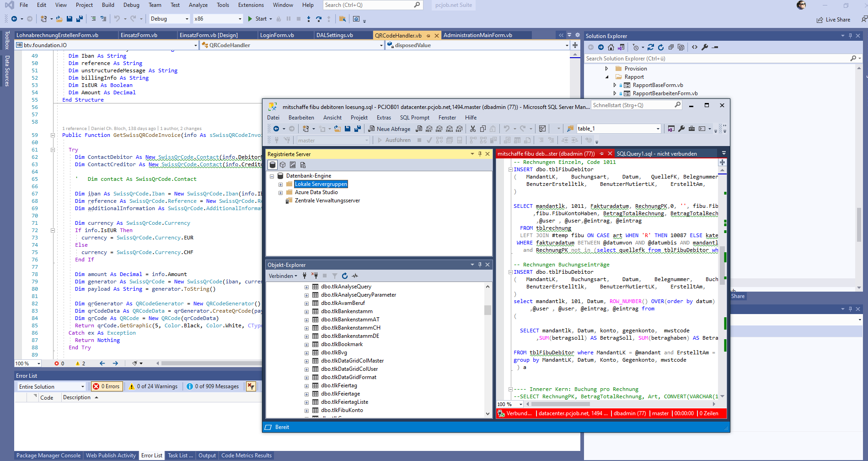Click the Save icon in SSMS toolbar
Viewport: 868px width, 461px height.
pyautogui.click(x=348, y=129)
